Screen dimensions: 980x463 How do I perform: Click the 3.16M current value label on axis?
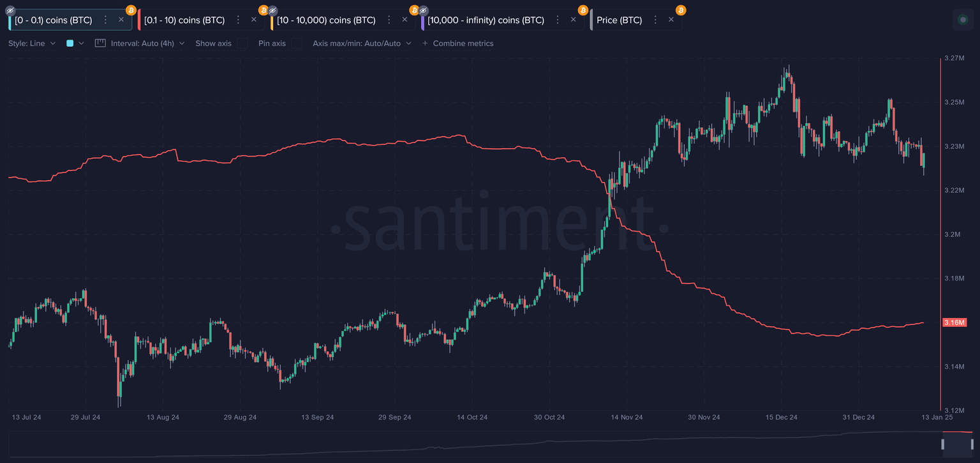[954, 323]
